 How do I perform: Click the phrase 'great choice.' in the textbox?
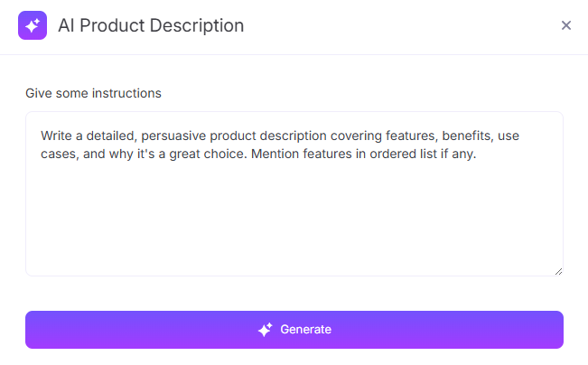coord(208,154)
